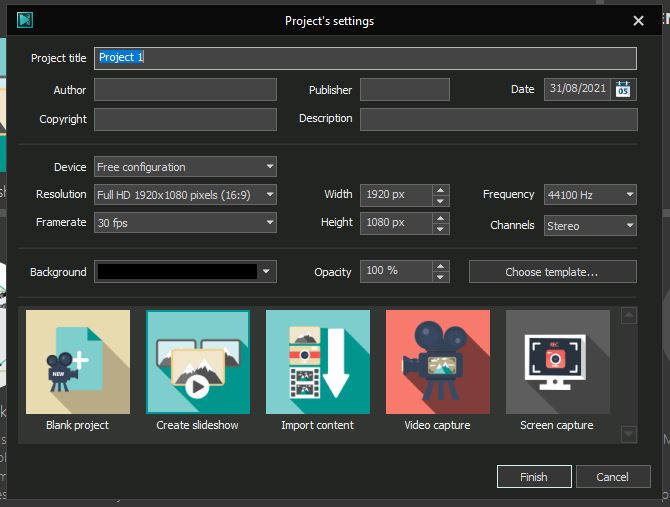The width and height of the screenshot is (670, 507).
Task: Click the Import content icon
Action: 318,361
